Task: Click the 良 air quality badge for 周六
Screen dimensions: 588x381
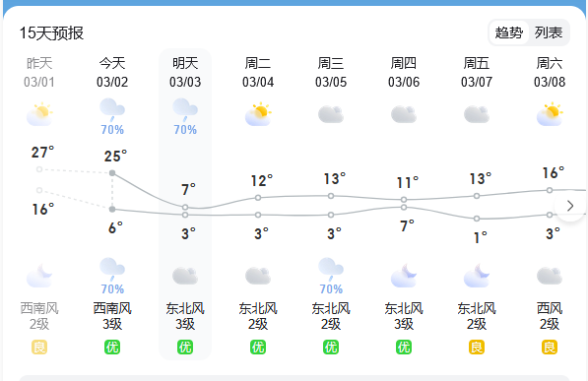Action: pos(550,348)
